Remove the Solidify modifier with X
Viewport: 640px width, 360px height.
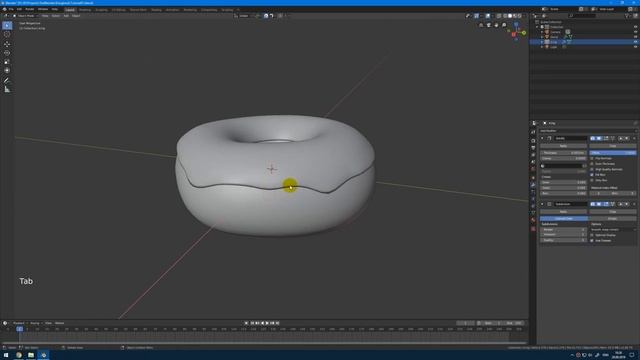[634, 138]
